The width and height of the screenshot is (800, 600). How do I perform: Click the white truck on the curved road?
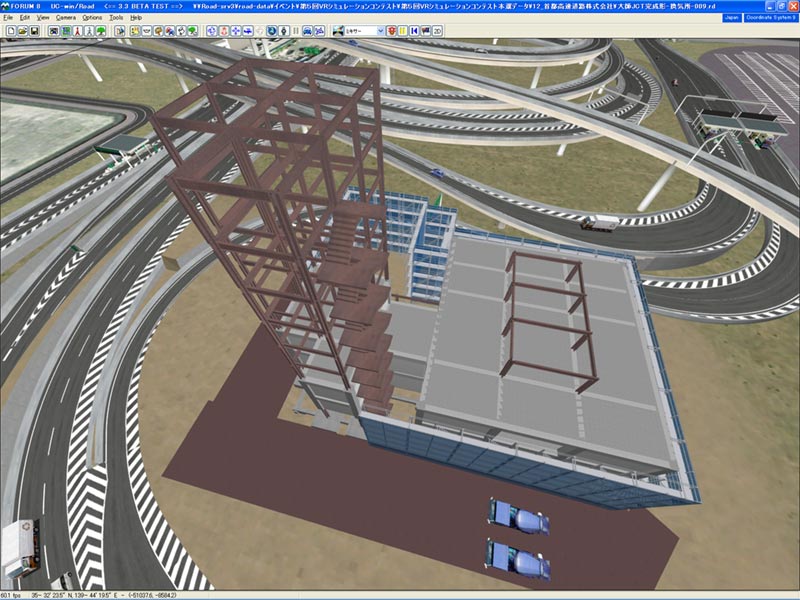tap(599, 222)
